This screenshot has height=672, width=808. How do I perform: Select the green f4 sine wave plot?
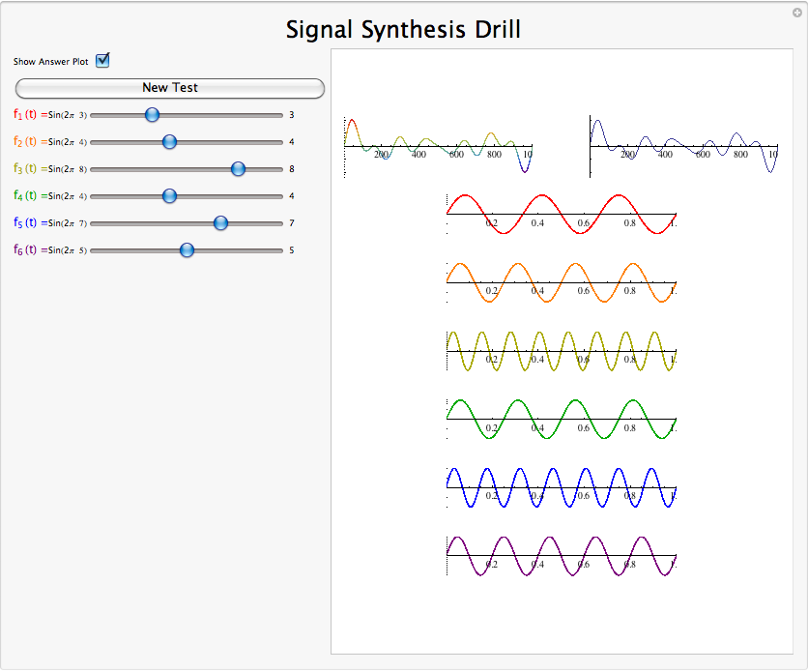pos(561,420)
